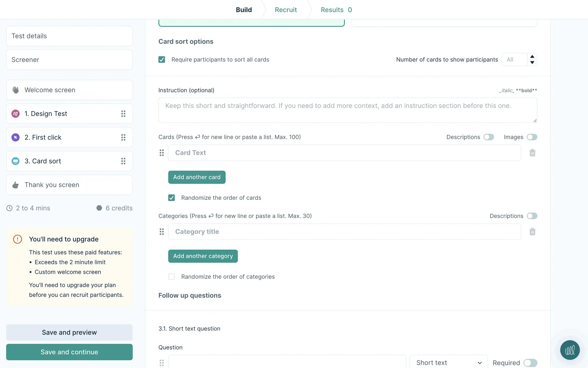This screenshot has width=588, height=368.
Task: Enable Randomize the order of categories
Action: (x=171, y=277)
